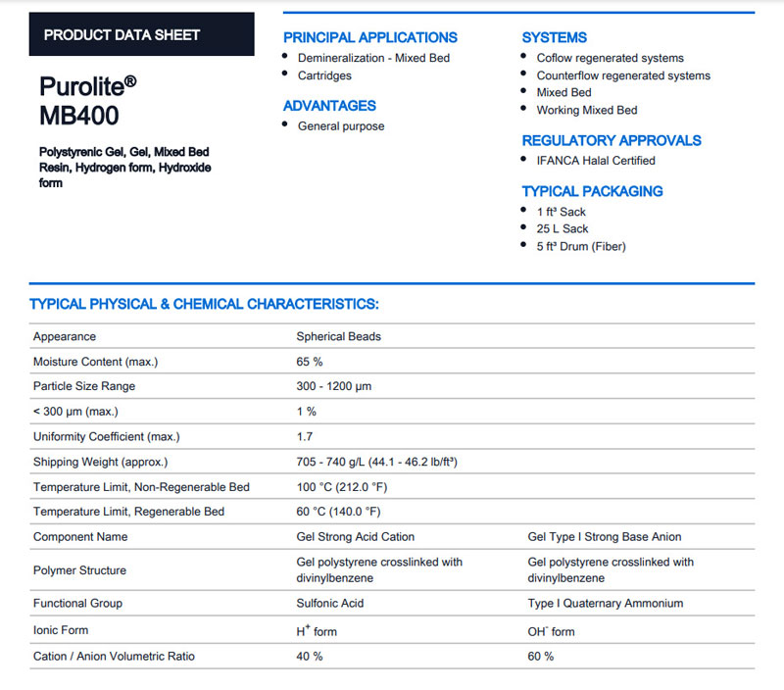Click the PRINCIPAL APPLICATIONS heading
The width and height of the screenshot is (784, 690).
370,37
